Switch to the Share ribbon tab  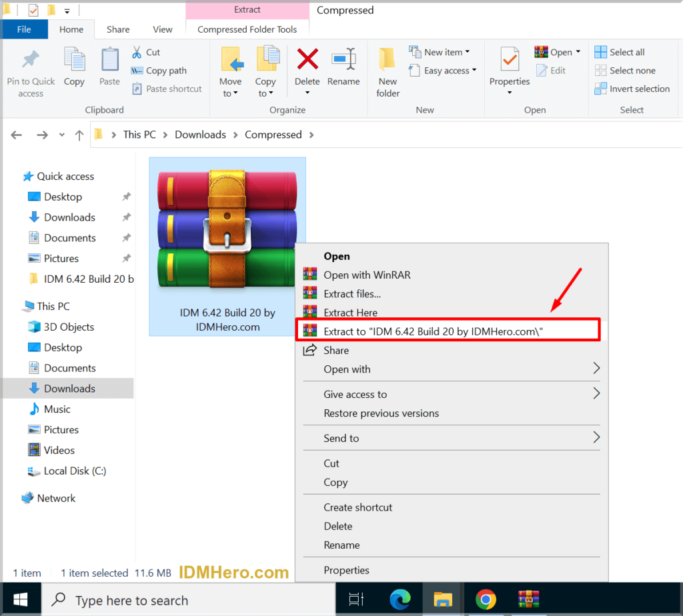(x=118, y=29)
